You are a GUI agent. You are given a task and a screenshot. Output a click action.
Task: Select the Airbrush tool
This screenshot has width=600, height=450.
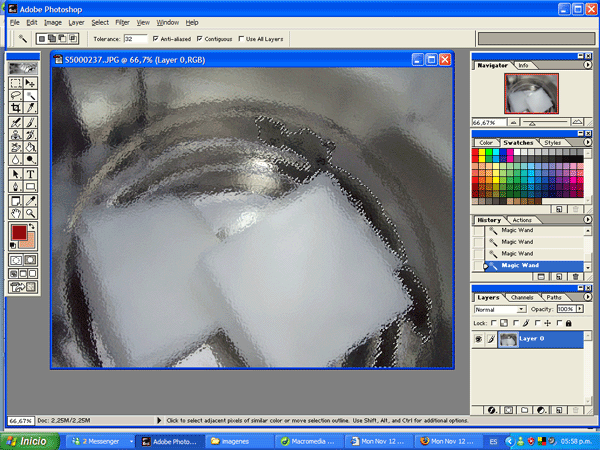(16, 122)
